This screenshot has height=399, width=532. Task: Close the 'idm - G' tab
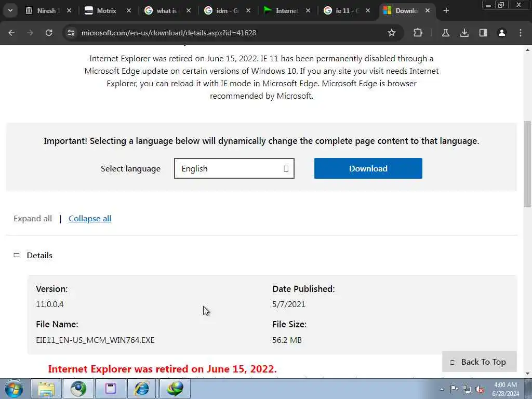coord(248,10)
